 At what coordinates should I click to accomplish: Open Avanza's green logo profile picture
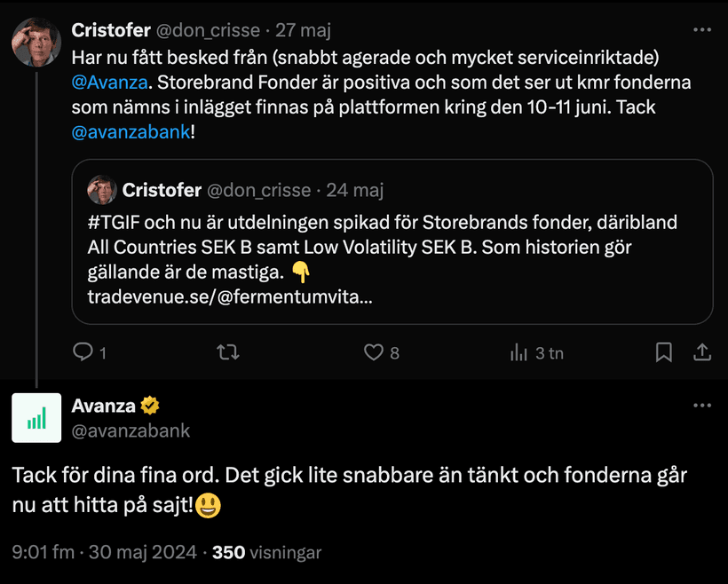point(36,417)
